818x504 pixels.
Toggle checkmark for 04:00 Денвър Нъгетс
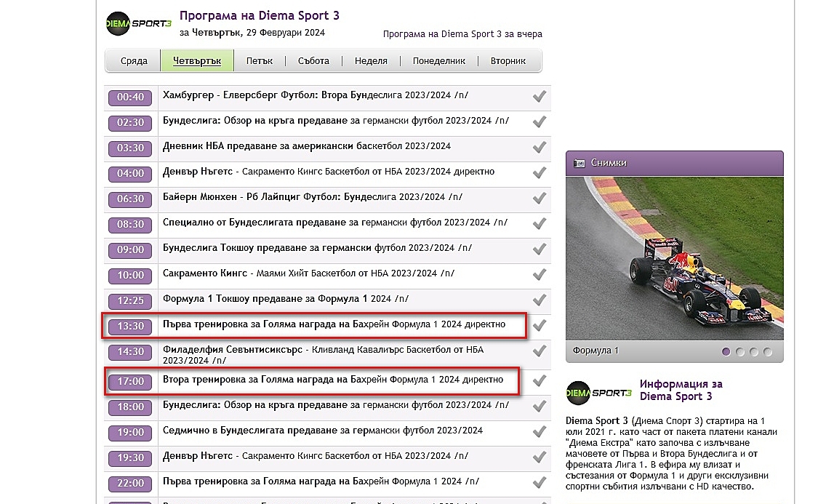540,172
